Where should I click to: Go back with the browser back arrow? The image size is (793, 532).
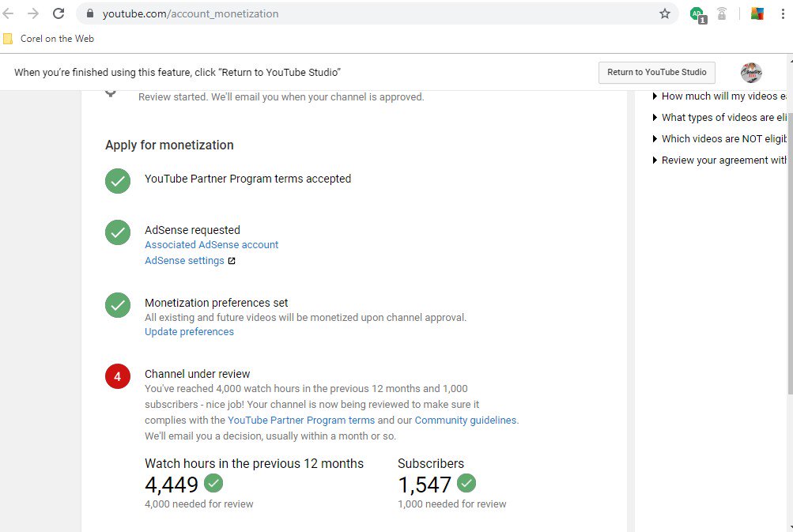point(8,13)
